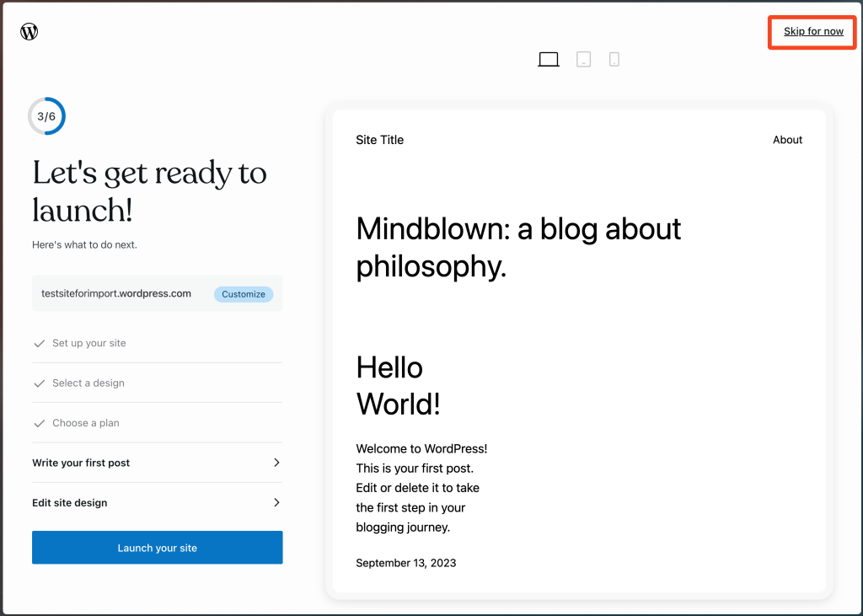Switch to desktop preview icon
Image resolution: width=863 pixels, height=616 pixels.
point(549,60)
